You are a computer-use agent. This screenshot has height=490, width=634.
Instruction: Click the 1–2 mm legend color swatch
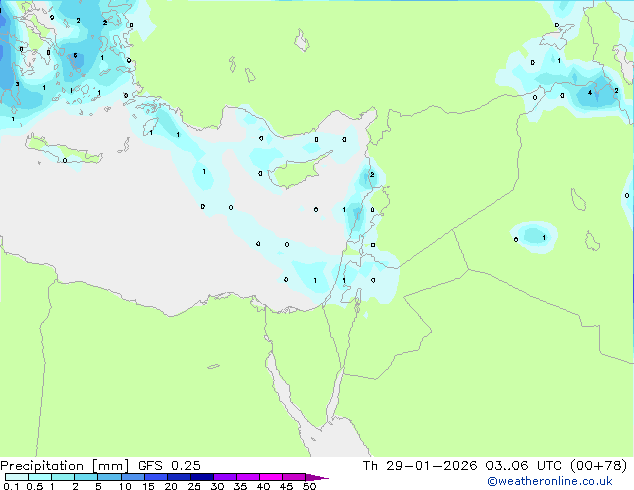coord(63,477)
